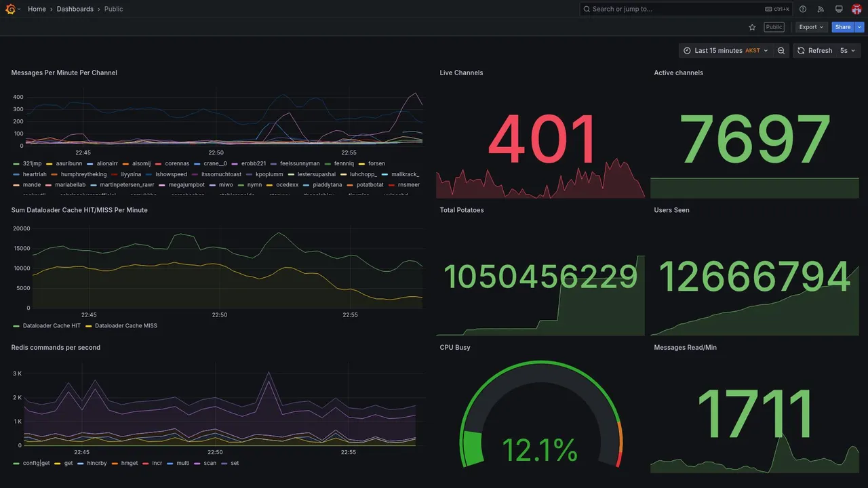Click the Public badge label
Viewport: 868px width, 488px height.
tap(774, 27)
